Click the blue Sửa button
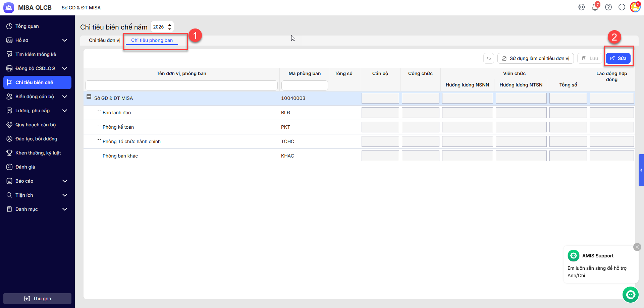Viewport: 644px width, 308px height. [618, 58]
